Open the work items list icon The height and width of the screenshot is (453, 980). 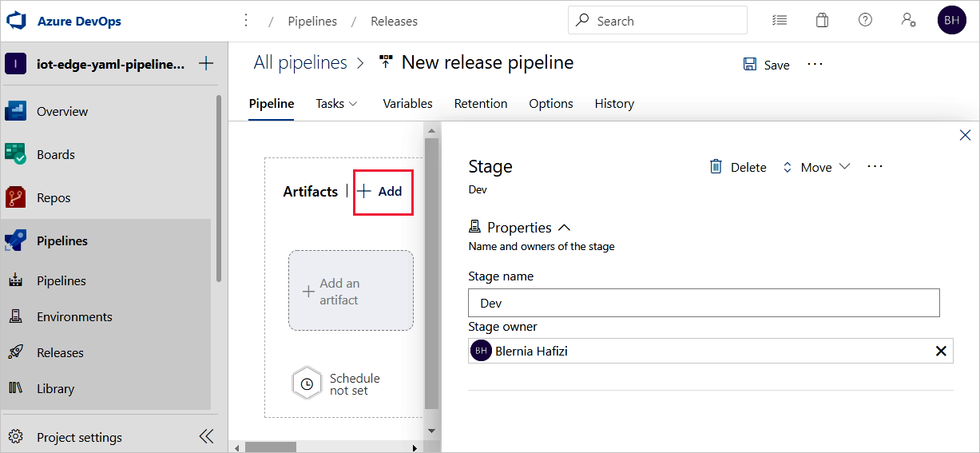[x=780, y=21]
